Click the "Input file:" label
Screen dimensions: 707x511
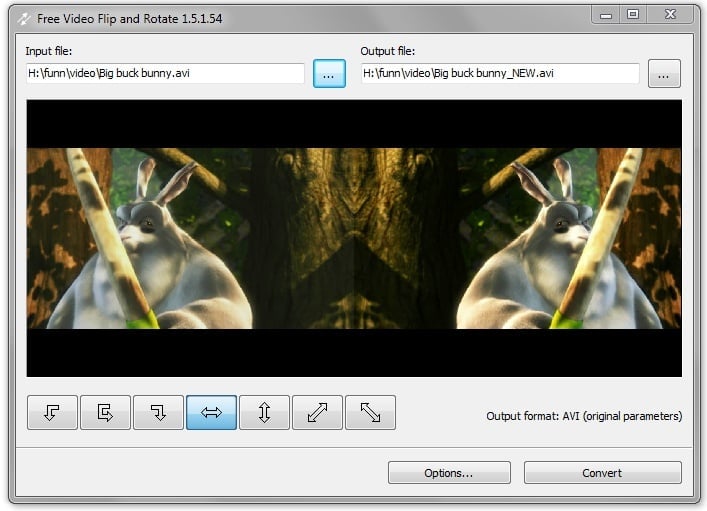pyautogui.click(x=49, y=51)
